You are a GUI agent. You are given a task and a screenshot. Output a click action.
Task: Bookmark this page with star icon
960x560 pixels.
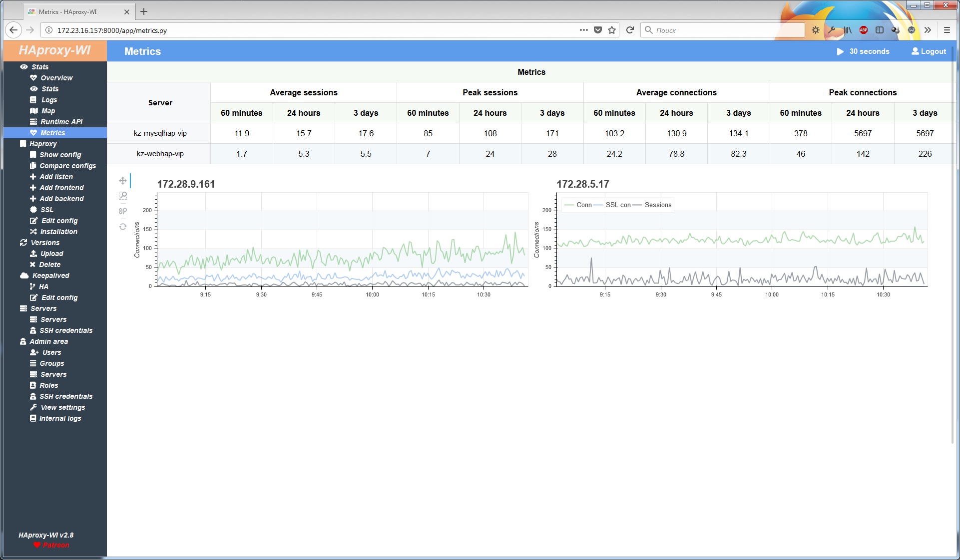click(612, 30)
